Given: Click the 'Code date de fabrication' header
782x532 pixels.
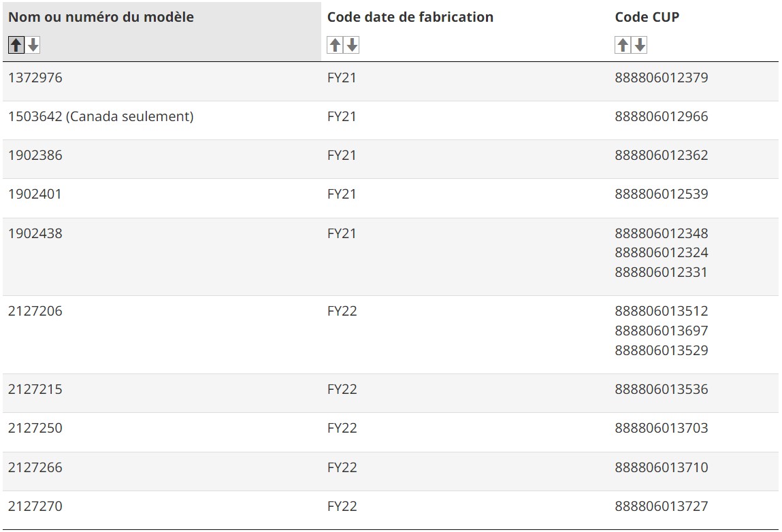Looking at the screenshot, I should point(410,17).
